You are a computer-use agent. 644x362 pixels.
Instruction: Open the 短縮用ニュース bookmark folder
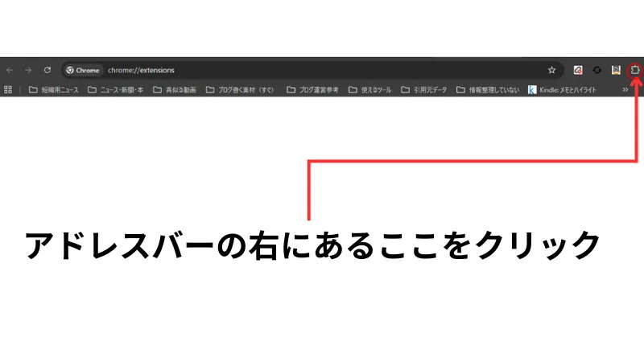(54, 89)
